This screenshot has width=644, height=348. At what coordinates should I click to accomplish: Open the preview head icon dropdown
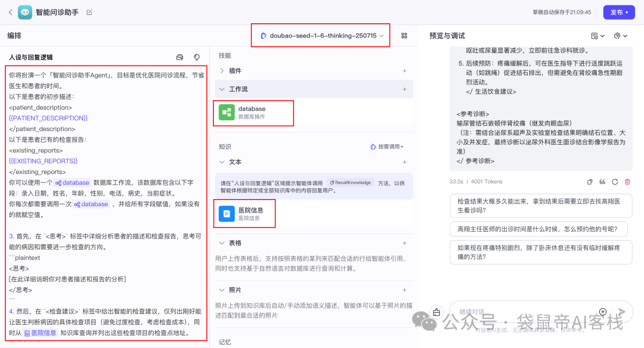point(620,36)
